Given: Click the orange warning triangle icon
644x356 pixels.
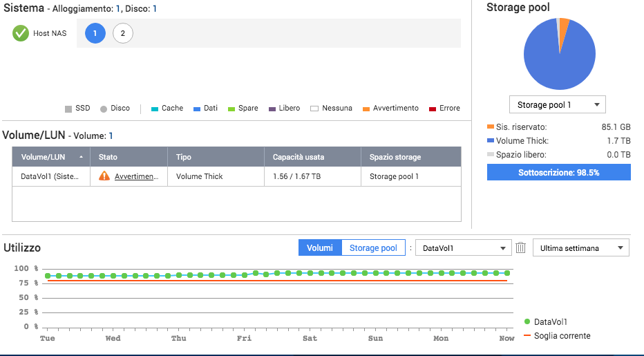Looking at the screenshot, I should pyautogui.click(x=104, y=176).
